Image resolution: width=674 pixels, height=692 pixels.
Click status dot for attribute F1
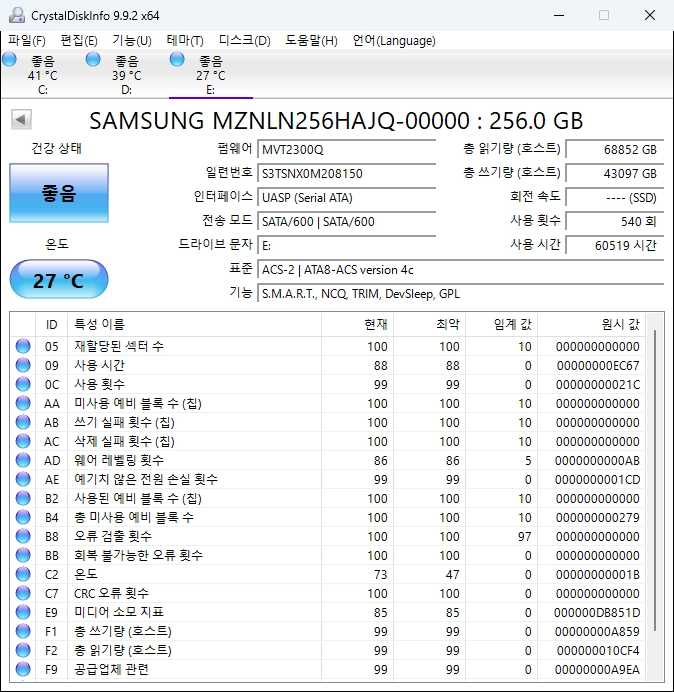[x=23, y=631]
